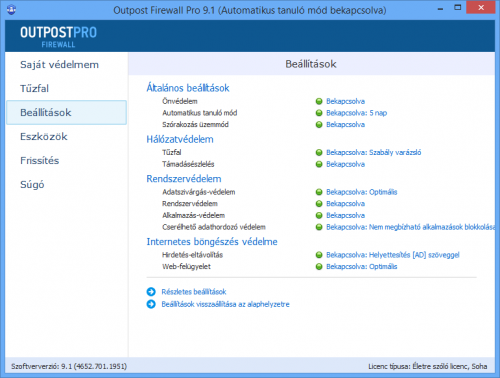Maximize the Outpost Firewall window
Image resolution: width=500 pixels, height=378 pixels.
tap(458, 8)
